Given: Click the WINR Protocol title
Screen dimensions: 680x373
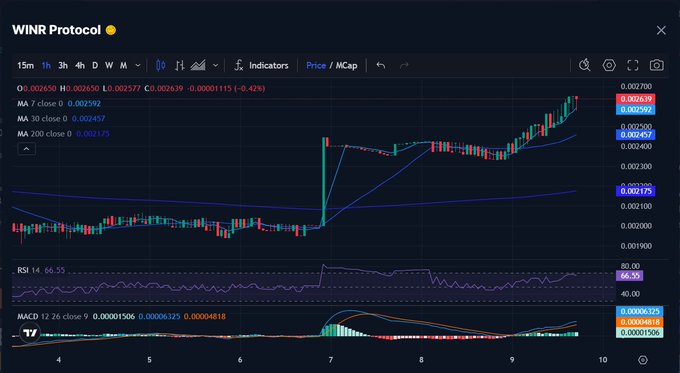Looking at the screenshot, I should tap(56, 30).
